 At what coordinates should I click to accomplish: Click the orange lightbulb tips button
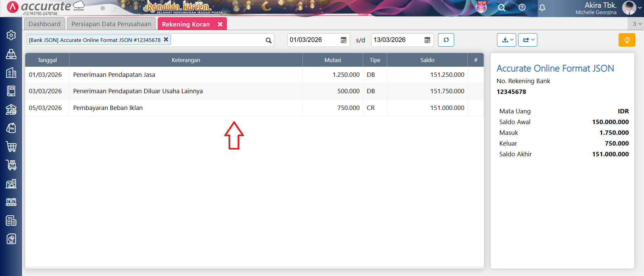click(x=627, y=40)
